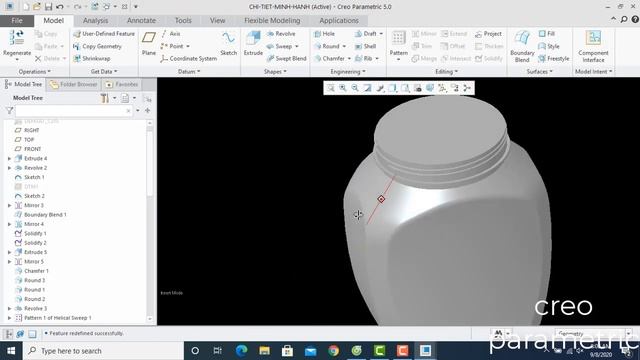Create a datum Axis

[x=170, y=34]
